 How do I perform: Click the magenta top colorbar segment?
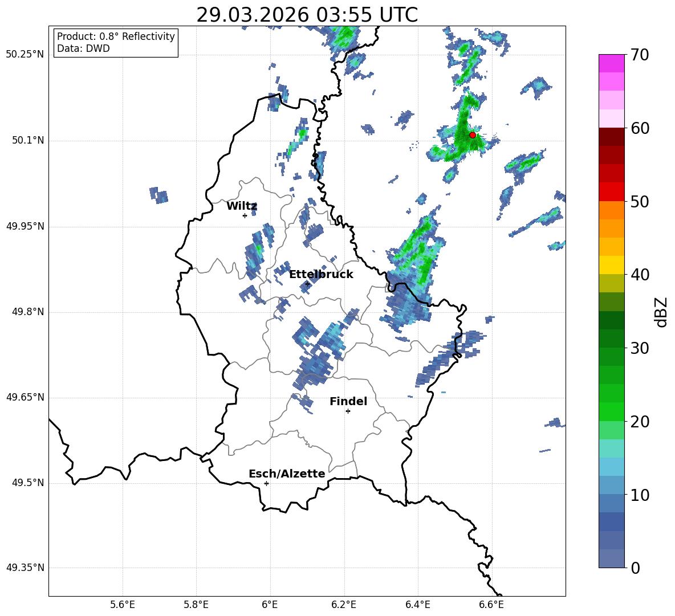click(x=612, y=63)
